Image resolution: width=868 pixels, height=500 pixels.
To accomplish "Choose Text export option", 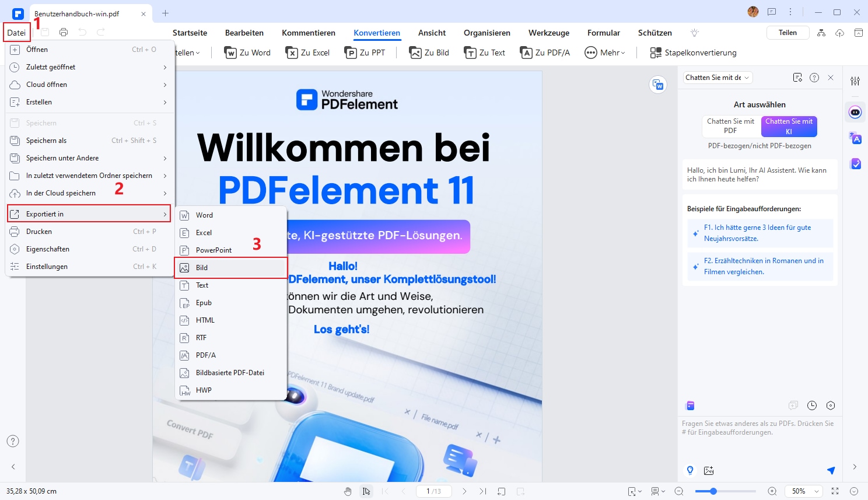I will [x=231, y=285].
